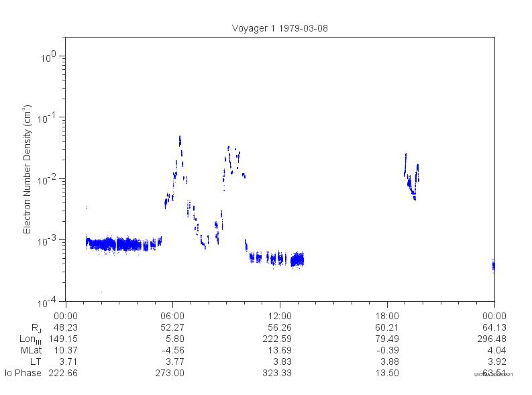This screenshot has height=395, width=532.
Task: Click the 'Electron Number Density' y-axis label
Action: point(27,169)
